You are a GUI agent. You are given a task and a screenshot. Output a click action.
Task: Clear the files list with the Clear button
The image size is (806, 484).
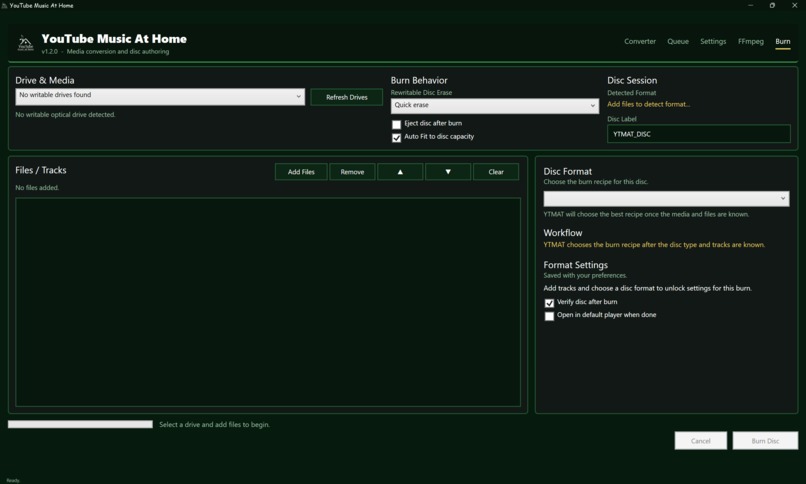click(496, 172)
